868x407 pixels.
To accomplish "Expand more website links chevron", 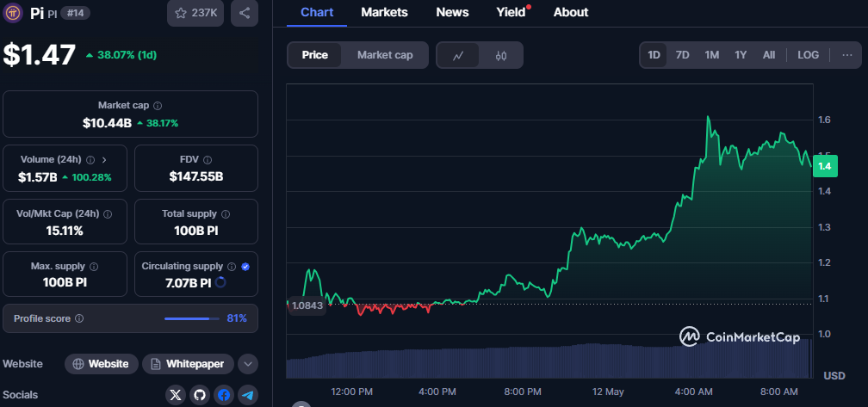I will pyautogui.click(x=248, y=364).
